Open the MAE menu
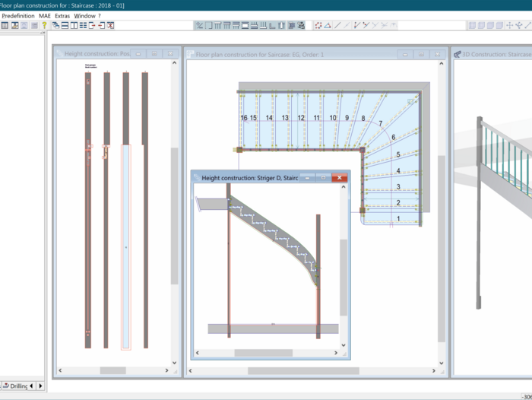The width and height of the screenshot is (532, 400). tap(45, 15)
